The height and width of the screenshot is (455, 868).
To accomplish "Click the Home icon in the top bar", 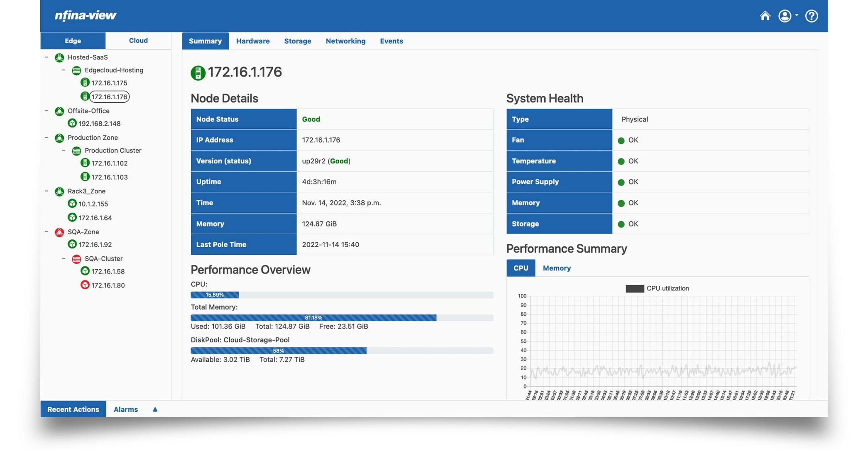I will point(765,16).
